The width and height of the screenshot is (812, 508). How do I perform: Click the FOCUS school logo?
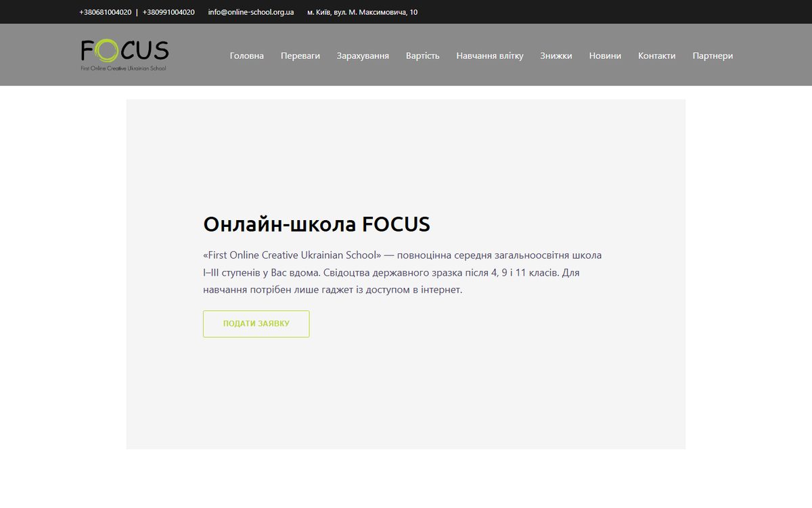coord(125,55)
